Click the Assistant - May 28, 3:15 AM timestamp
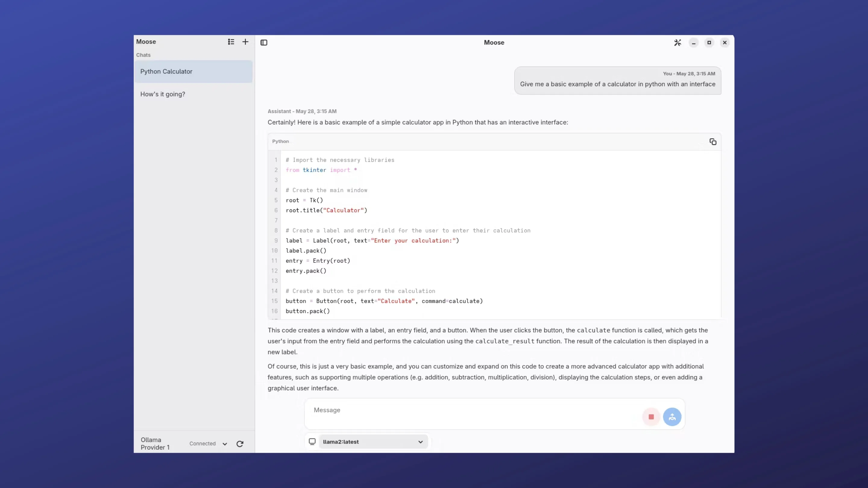The width and height of the screenshot is (868, 488). (x=302, y=111)
